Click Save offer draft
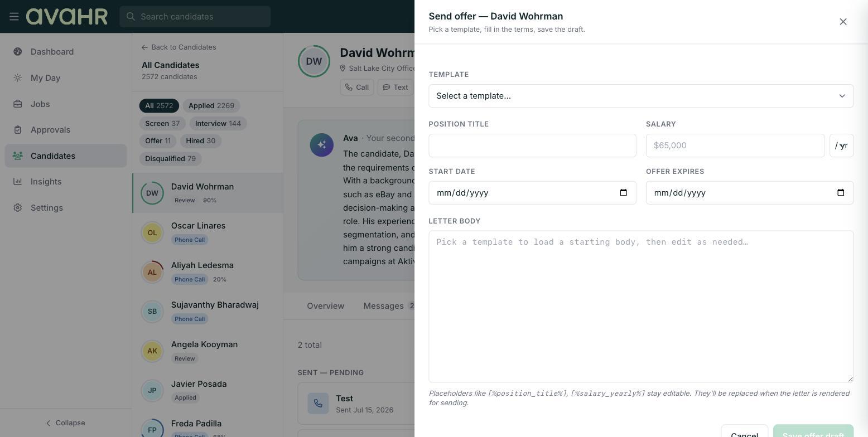Image resolution: width=868 pixels, height=437 pixels. pyautogui.click(x=813, y=431)
